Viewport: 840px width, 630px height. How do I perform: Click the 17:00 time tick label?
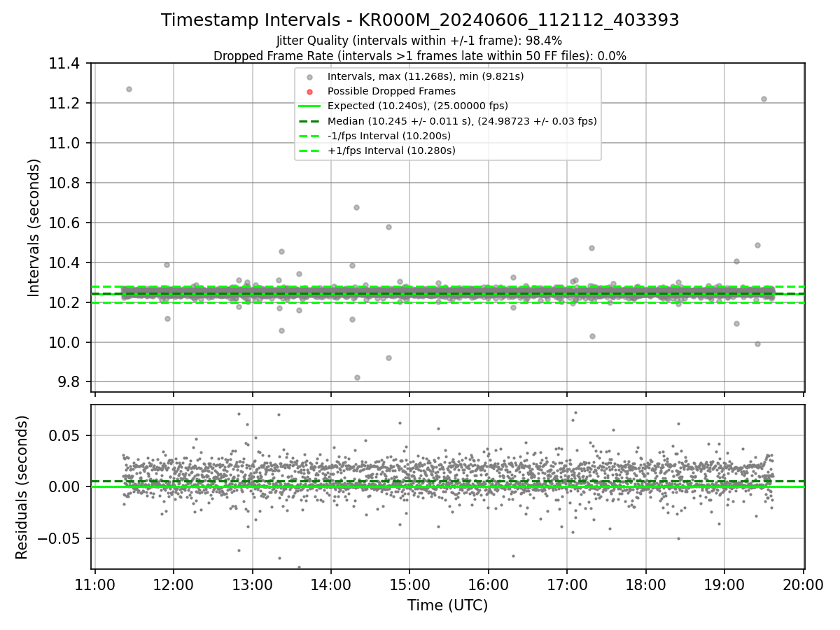[567, 584]
